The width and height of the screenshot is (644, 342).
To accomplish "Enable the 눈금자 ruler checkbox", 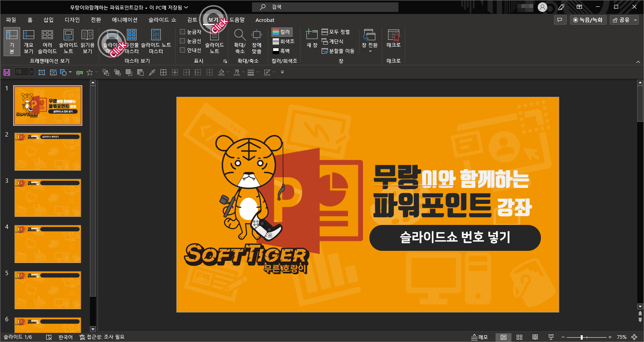I will [x=191, y=32].
